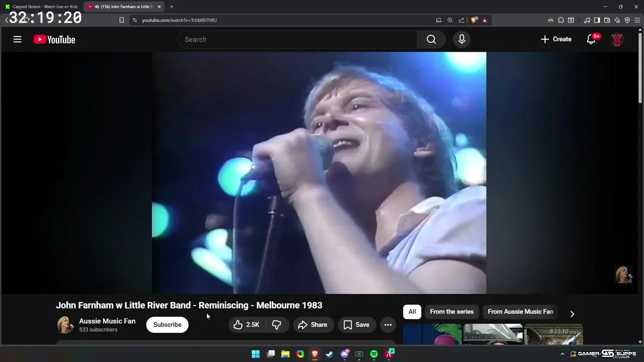The height and width of the screenshot is (362, 644).
Task: Select the From the series chip
Action: [452, 312]
